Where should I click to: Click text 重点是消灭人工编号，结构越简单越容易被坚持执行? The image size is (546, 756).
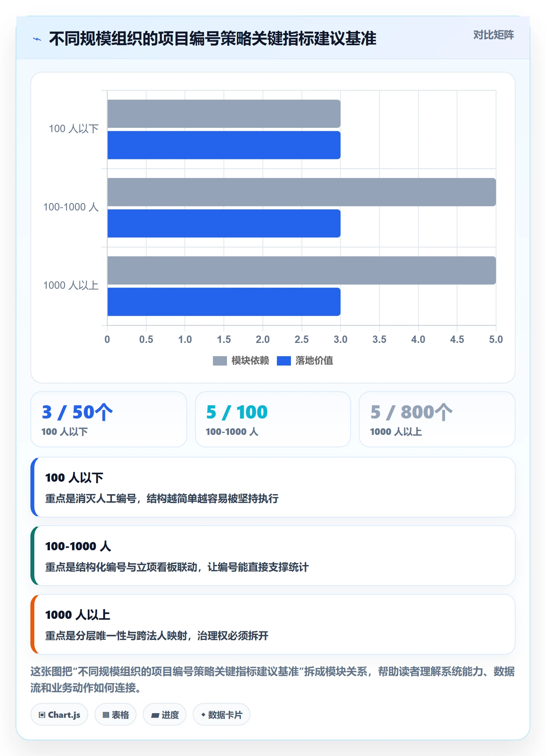click(x=162, y=498)
